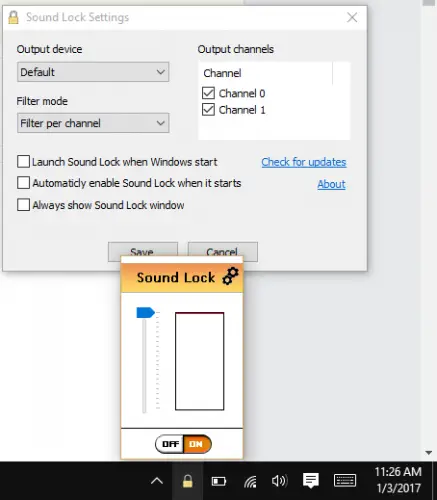Click the Sound Lock volume limit slider thumb
The image size is (437, 500).
145,313
